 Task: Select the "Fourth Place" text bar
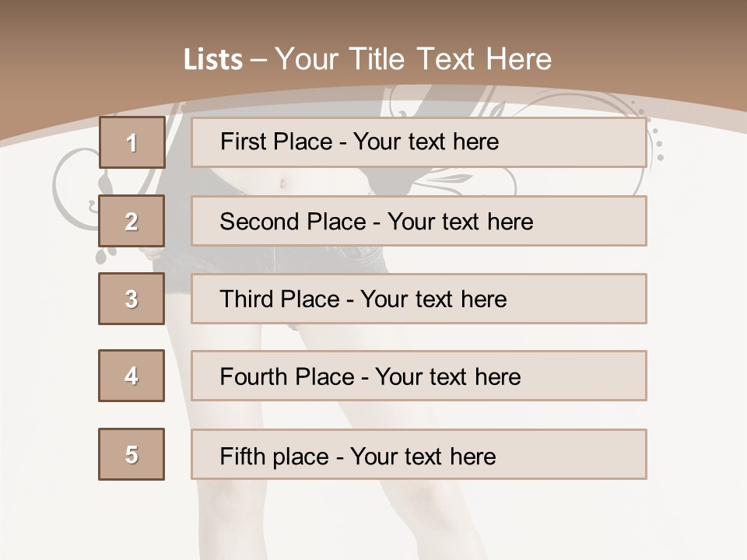[x=419, y=376]
